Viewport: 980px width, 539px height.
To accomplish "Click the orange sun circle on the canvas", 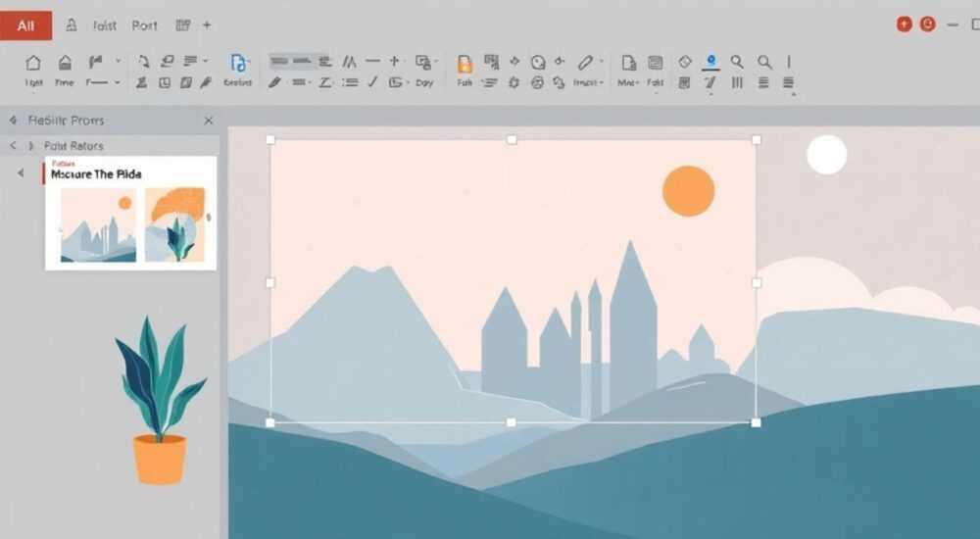I will [x=689, y=191].
